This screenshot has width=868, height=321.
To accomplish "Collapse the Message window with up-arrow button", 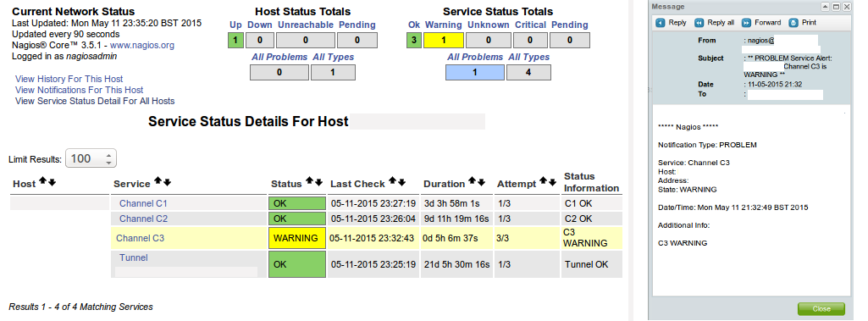I will click(x=826, y=7).
